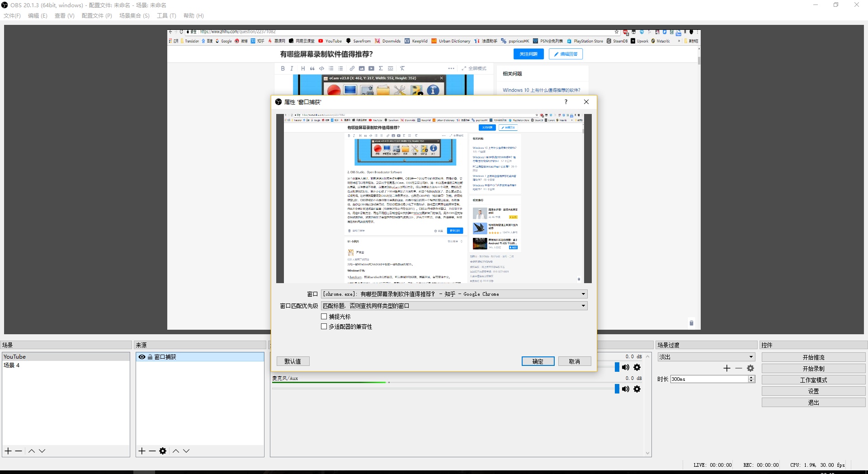Open 麦克风/Aux audio settings gear
Screen dimensions: 868x474
click(x=637, y=389)
